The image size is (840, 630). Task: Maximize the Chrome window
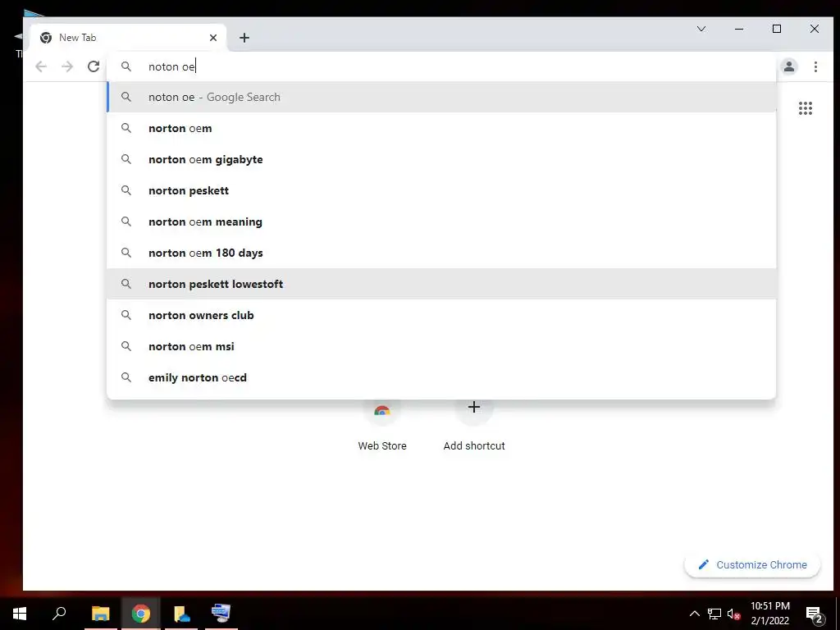pos(776,29)
